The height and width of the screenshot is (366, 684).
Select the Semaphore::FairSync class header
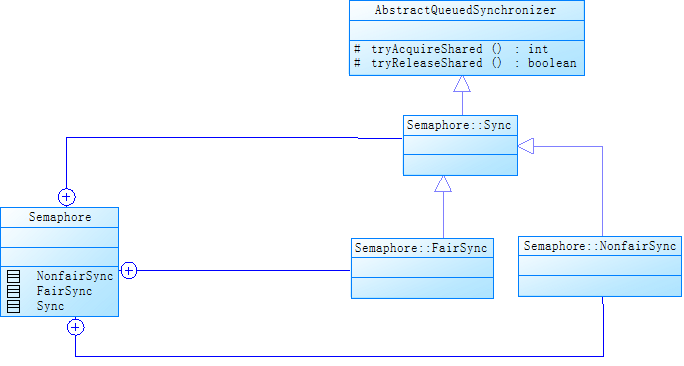tap(422, 248)
